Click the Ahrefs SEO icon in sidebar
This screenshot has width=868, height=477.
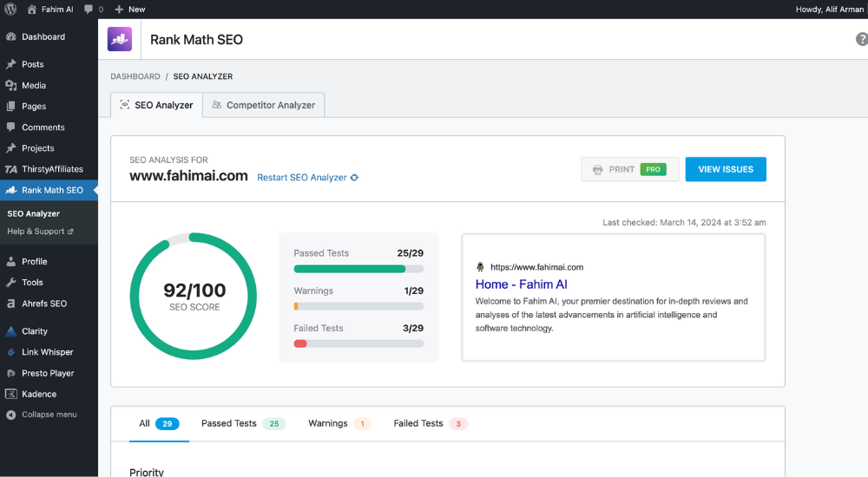pyautogui.click(x=10, y=304)
